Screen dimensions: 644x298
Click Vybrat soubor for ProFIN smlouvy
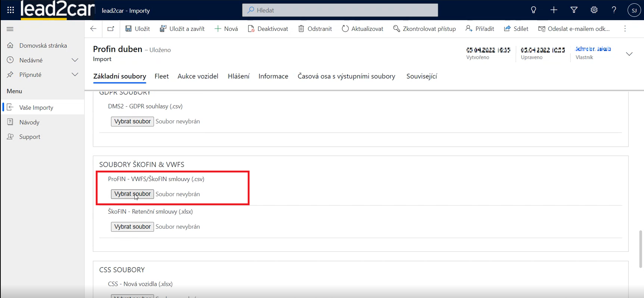tap(132, 194)
